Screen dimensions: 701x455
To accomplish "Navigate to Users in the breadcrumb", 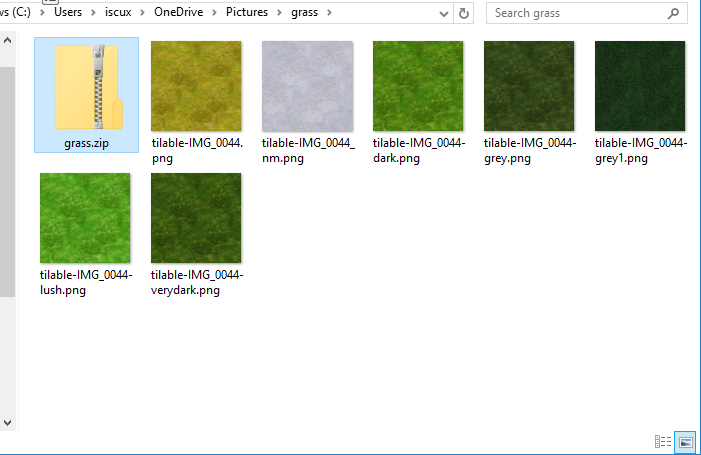I will [68, 12].
